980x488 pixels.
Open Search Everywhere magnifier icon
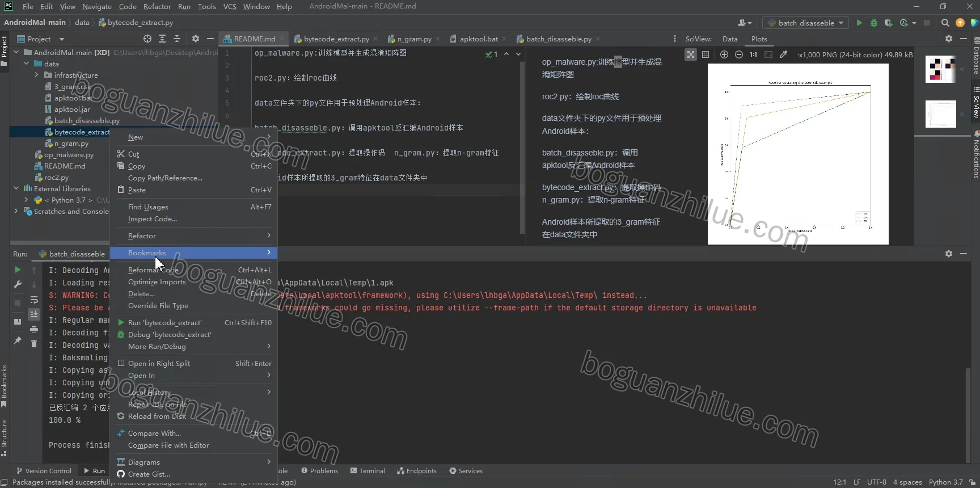click(x=945, y=23)
